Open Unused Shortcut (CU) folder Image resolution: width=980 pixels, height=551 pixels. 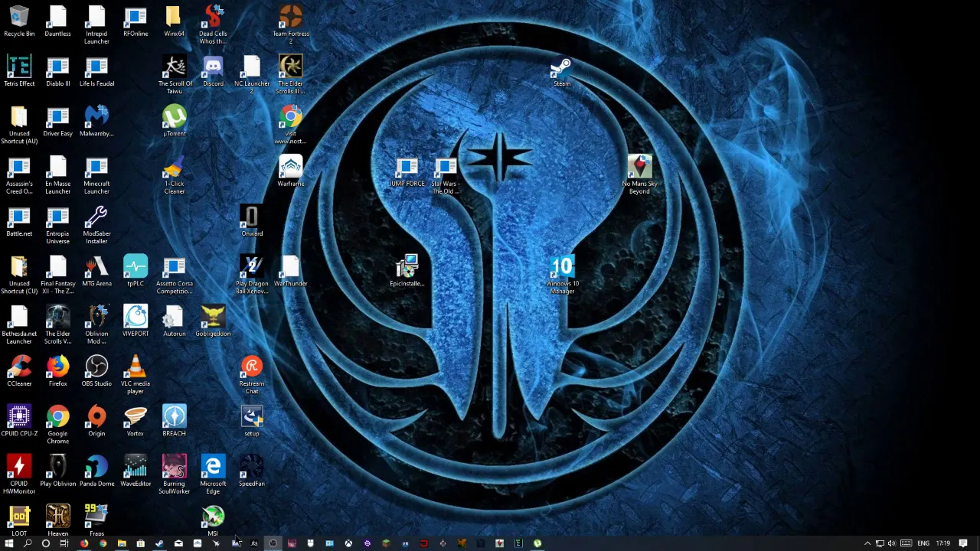[x=19, y=274]
